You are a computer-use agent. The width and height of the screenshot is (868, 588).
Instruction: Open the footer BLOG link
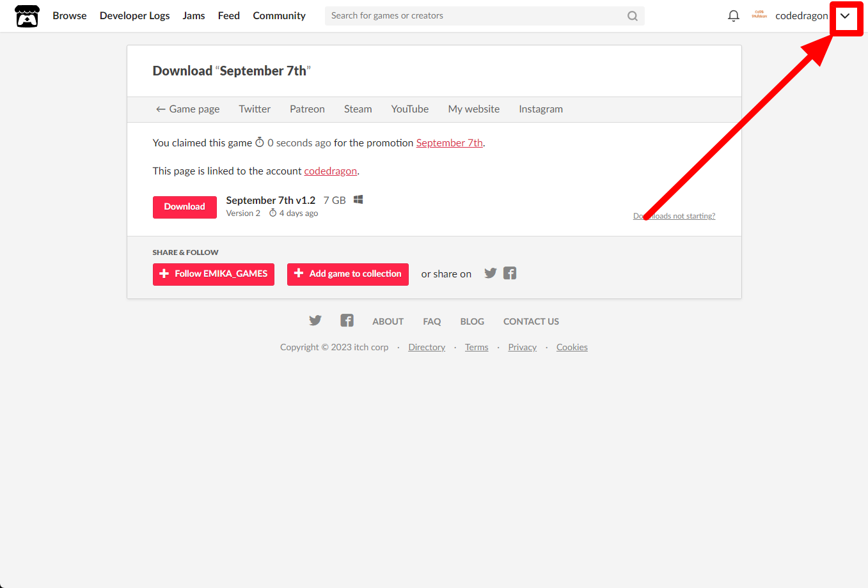(x=472, y=321)
